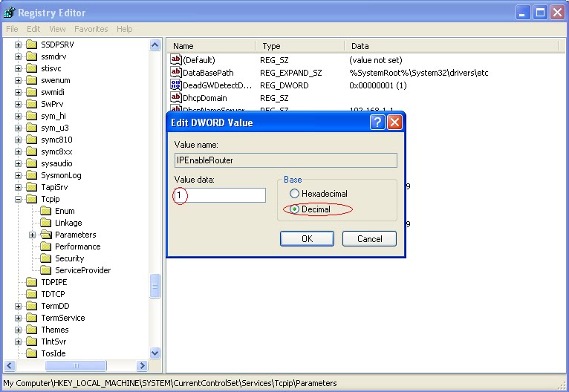This screenshot has height=392, width=569.
Task: Click the Themes folder icon
Action: [32, 330]
